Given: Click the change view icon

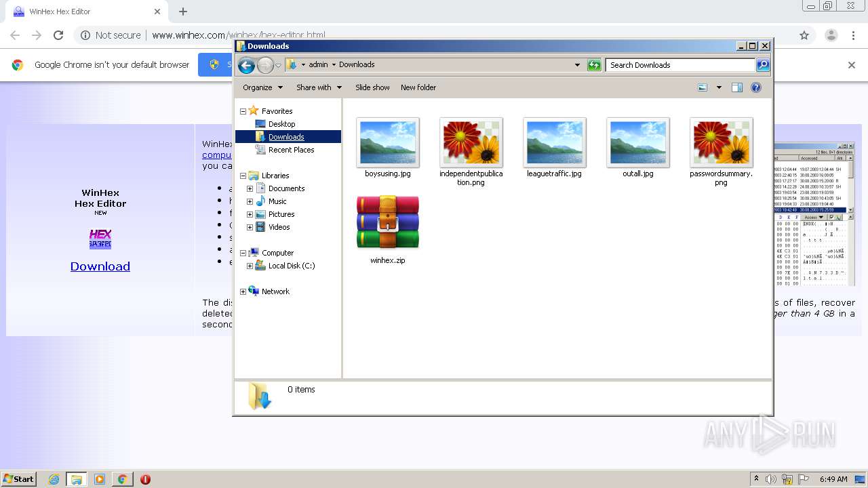Looking at the screenshot, I should 703,87.
